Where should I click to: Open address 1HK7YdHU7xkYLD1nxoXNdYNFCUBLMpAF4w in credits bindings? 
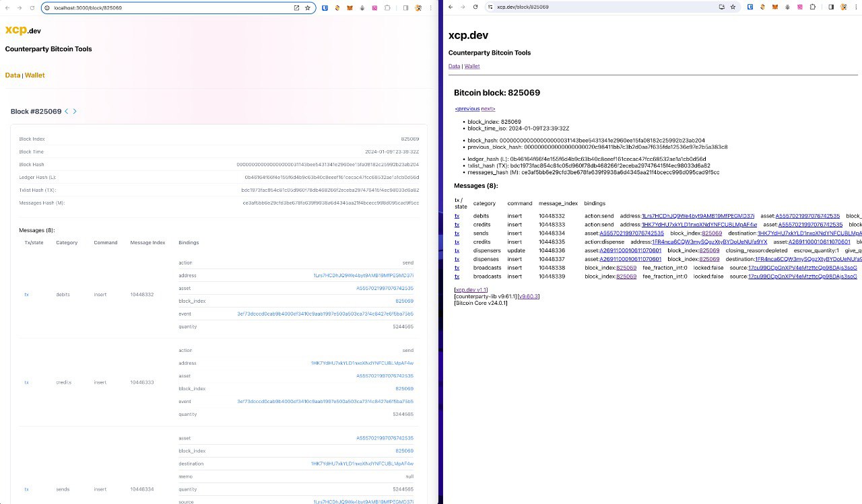(x=362, y=363)
